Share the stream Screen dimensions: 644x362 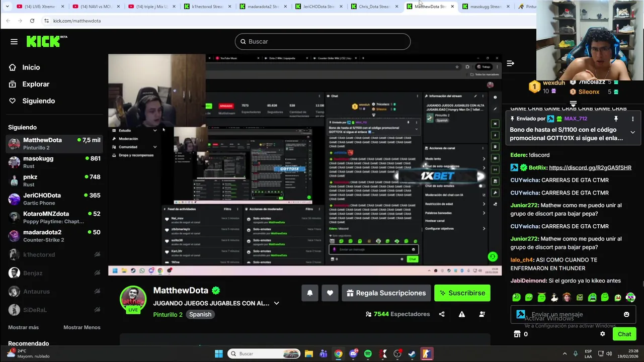pyautogui.click(x=442, y=314)
